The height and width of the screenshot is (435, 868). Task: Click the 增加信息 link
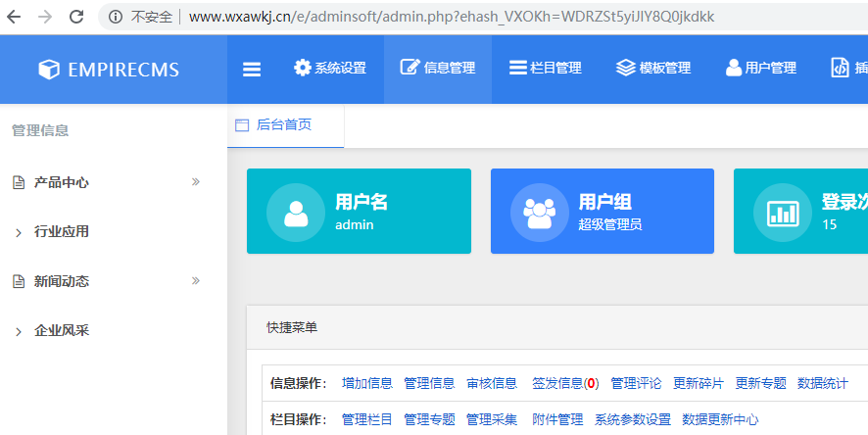[366, 383]
